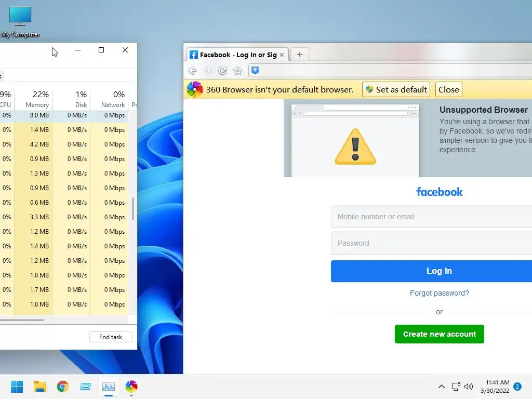Go back in 360 Browser
This screenshot has width=532, height=399.
[x=193, y=71]
